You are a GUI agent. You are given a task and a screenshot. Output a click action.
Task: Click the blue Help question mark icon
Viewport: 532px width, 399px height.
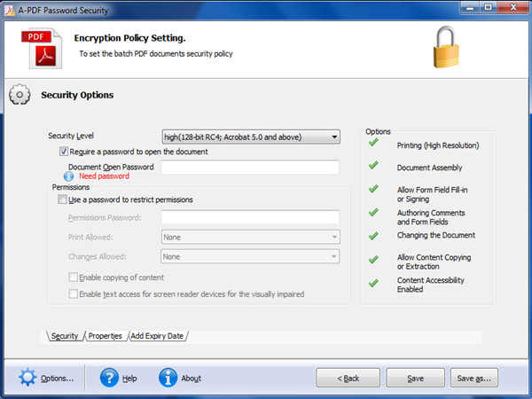pyautogui.click(x=109, y=378)
